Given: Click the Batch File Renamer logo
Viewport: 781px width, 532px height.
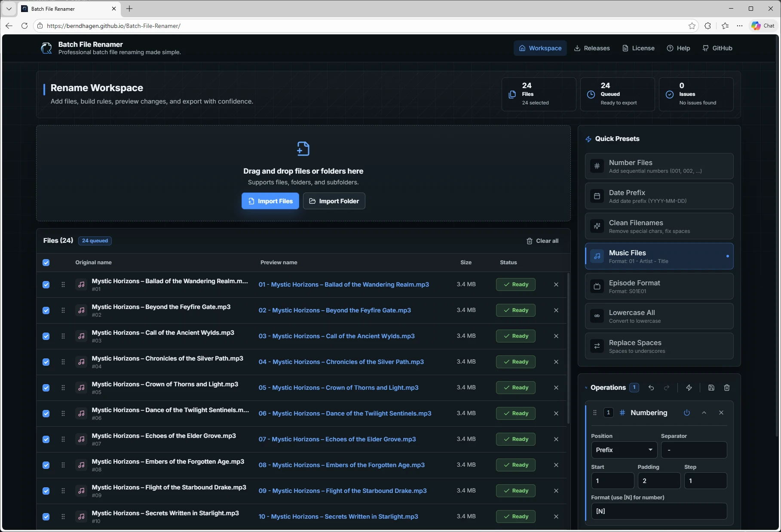Looking at the screenshot, I should coord(46,48).
